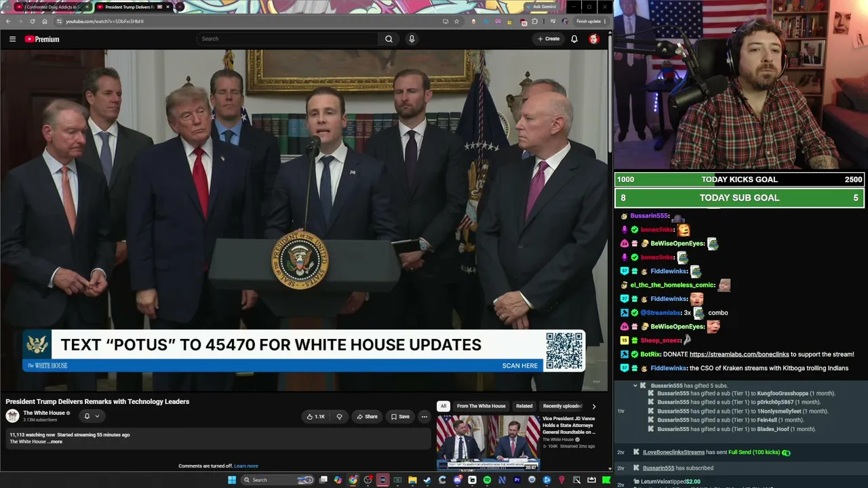Open Task View on the taskbar

coord(323,480)
